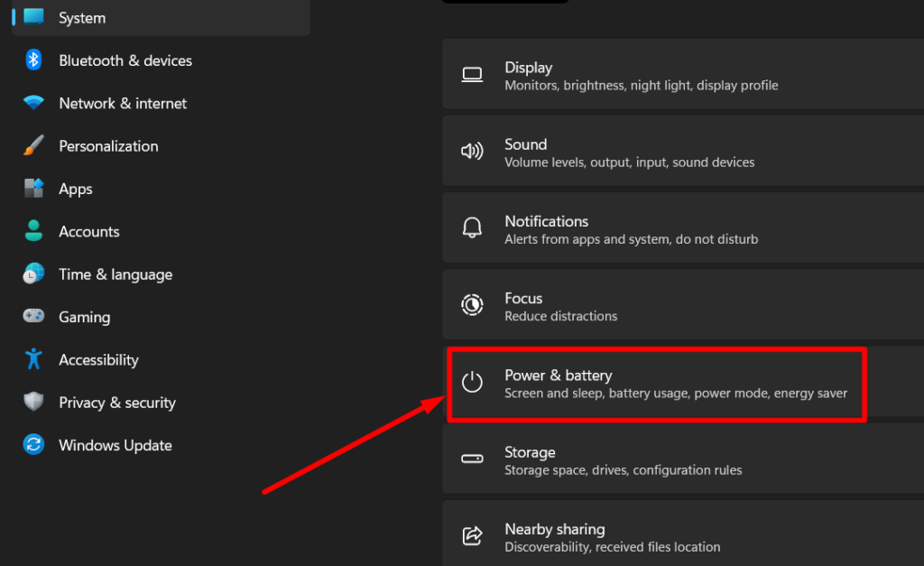This screenshot has width=924, height=566.
Task: Click the Nearby sharing share icon
Action: [472, 536]
